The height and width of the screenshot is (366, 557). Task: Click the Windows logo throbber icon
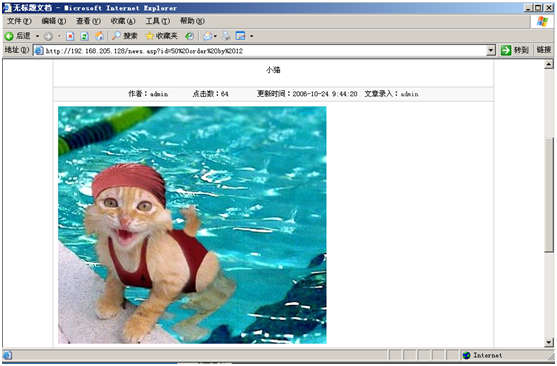pos(542,21)
